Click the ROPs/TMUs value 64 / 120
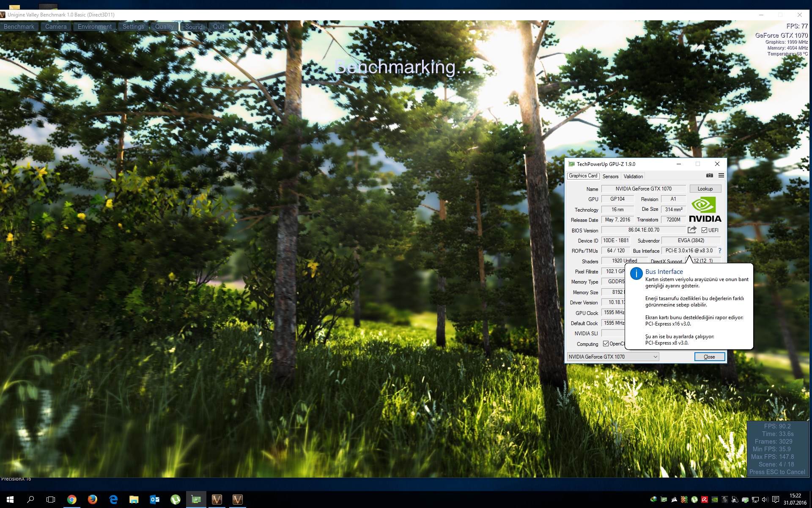812x508 pixels. (x=616, y=251)
